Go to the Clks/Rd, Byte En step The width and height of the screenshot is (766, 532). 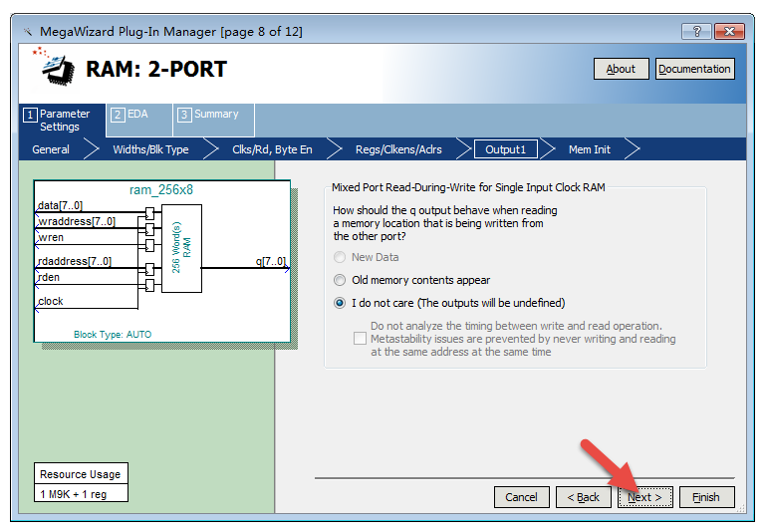click(x=272, y=149)
